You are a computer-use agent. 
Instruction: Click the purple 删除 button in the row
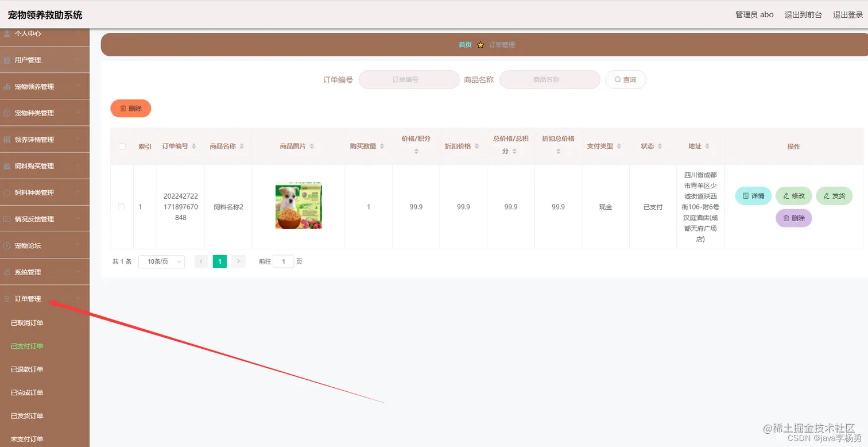(794, 218)
